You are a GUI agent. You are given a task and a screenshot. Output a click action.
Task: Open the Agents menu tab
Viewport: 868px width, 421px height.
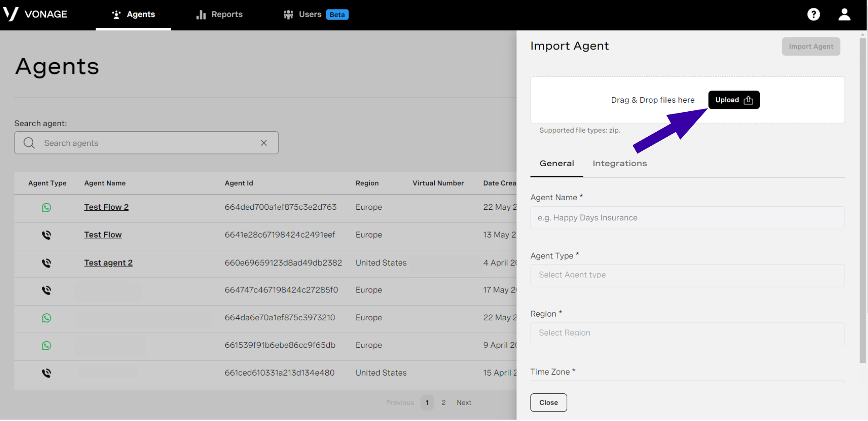coord(134,15)
